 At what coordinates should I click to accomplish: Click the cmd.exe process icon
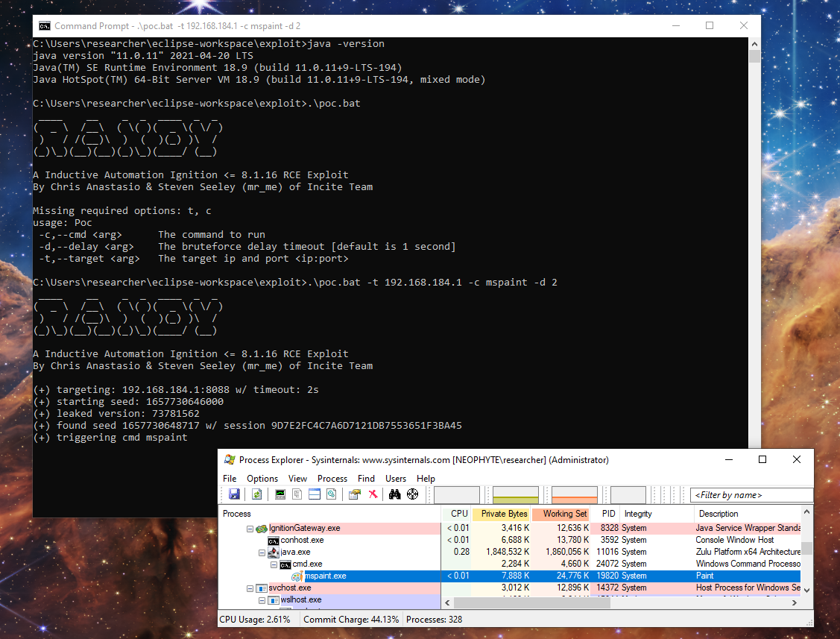(285, 564)
